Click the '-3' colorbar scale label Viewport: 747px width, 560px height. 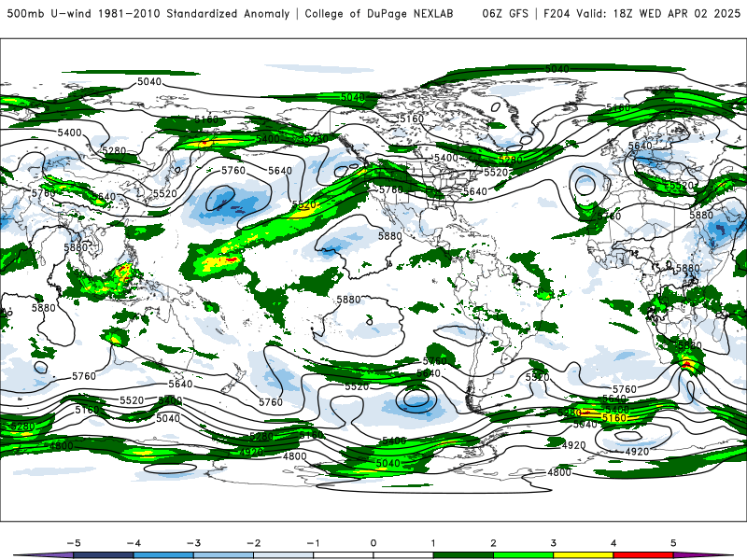(x=193, y=543)
